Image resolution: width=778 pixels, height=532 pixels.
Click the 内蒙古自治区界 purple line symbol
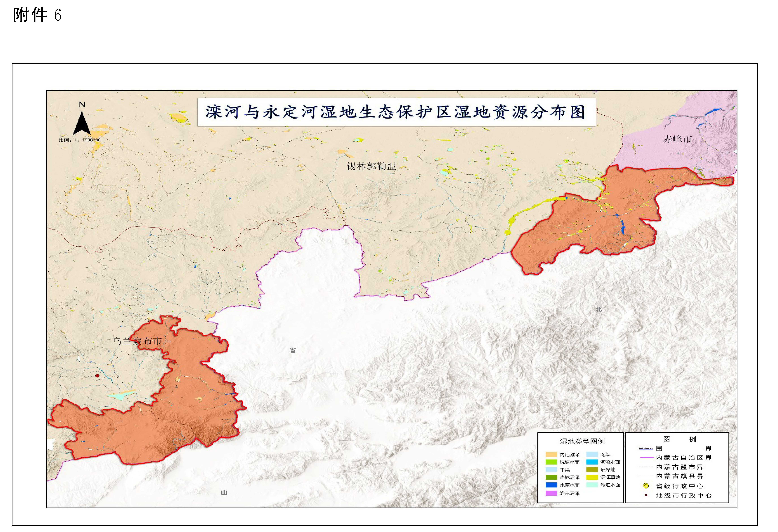[647, 457]
